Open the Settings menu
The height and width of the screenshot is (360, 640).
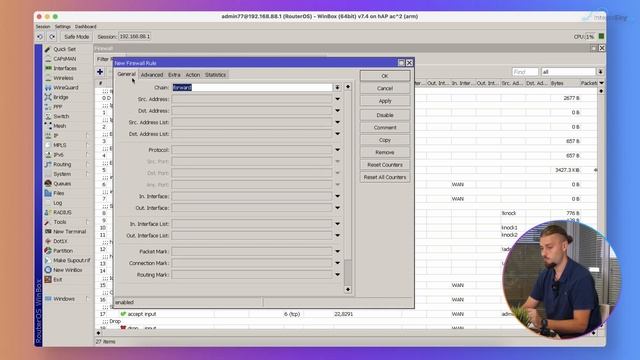62,27
